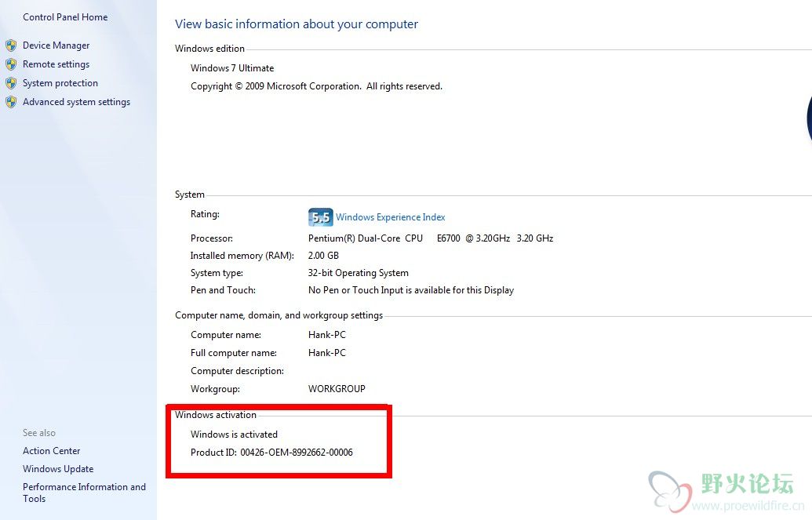Open Windows Experience Index link

[x=391, y=217]
